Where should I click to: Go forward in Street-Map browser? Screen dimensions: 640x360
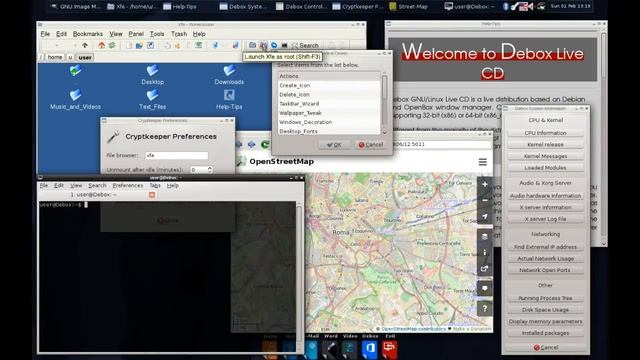point(251,144)
